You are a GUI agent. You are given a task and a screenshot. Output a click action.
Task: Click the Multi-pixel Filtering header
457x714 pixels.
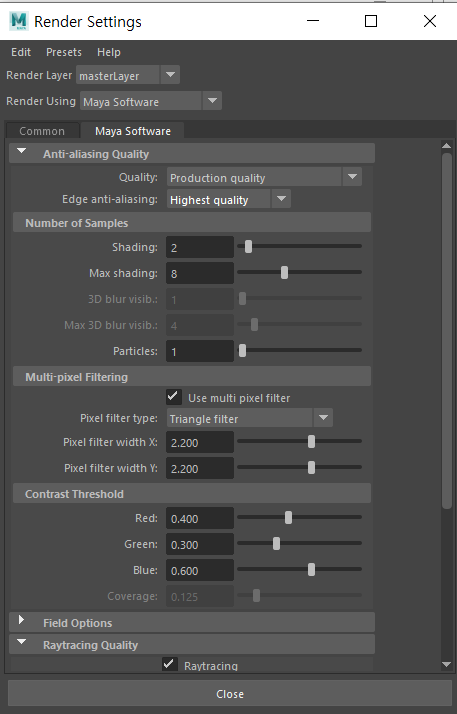pyautogui.click(x=192, y=377)
